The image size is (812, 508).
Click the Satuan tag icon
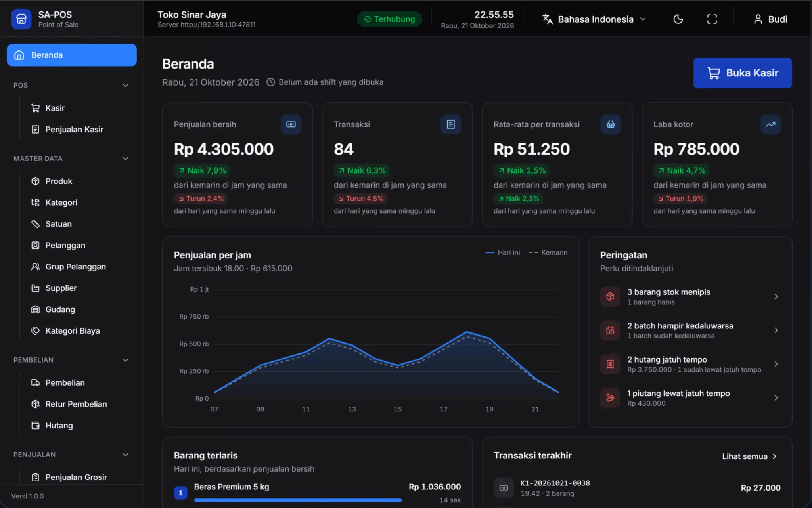pyautogui.click(x=35, y=224)
